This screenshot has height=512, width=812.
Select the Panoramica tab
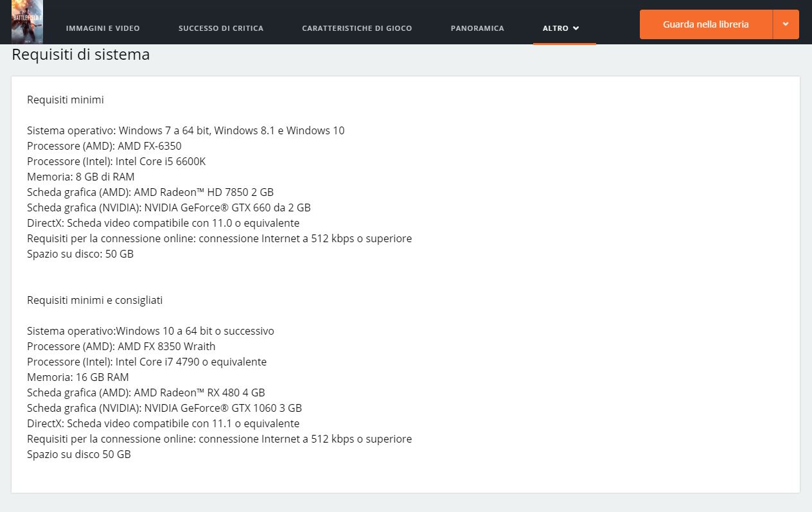[x=477, y=28]
